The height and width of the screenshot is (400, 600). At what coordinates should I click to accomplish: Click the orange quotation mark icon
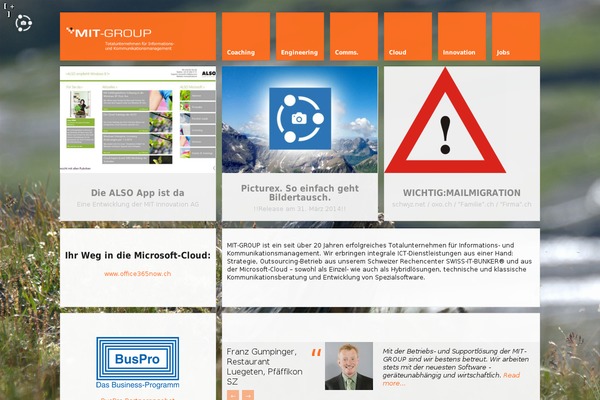pos(316,353)
